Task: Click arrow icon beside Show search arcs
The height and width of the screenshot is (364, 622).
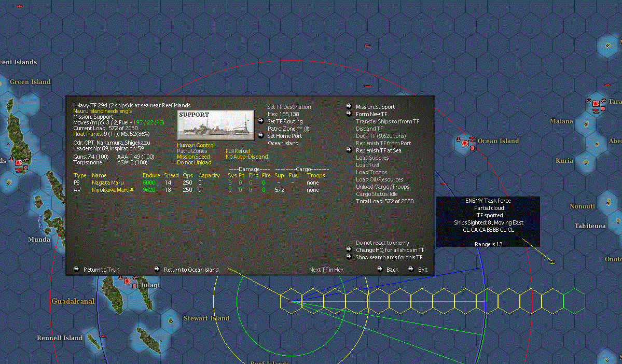Action: [x=349, y=257]
